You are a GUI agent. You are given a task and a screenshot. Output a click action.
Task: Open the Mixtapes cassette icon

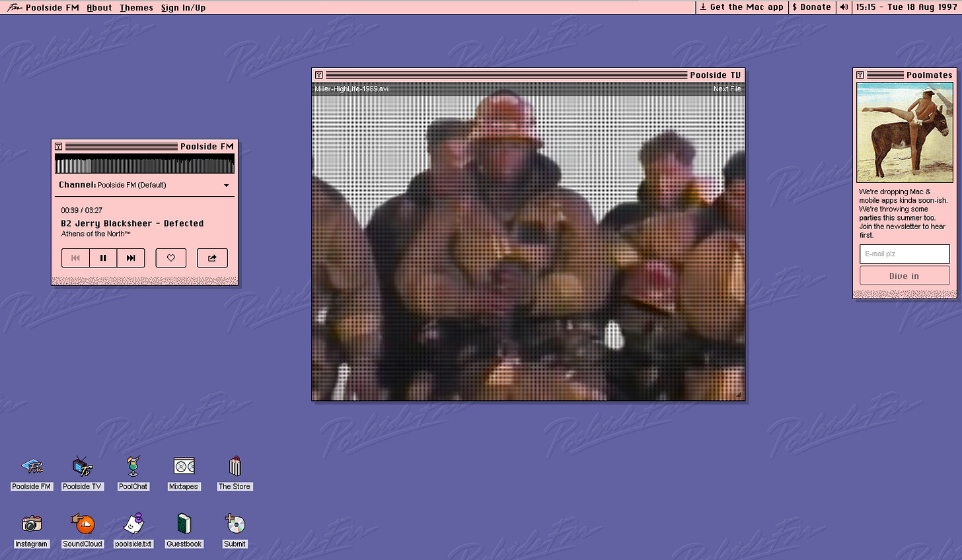pyautogui.click(x=184, y=468)
